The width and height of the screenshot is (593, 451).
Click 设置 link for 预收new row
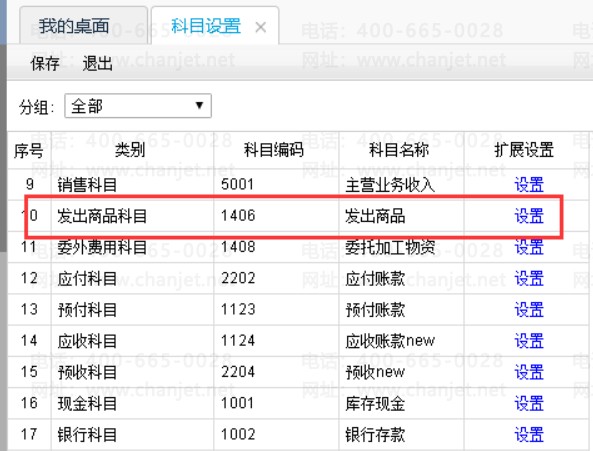[x=529, y=372]
